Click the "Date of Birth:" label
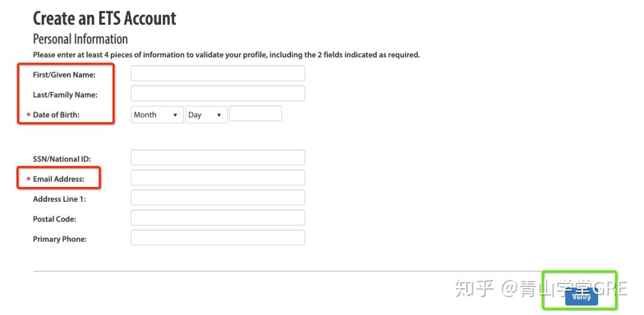The height and width of the screenshot is (315, 644). coord(56,115)
